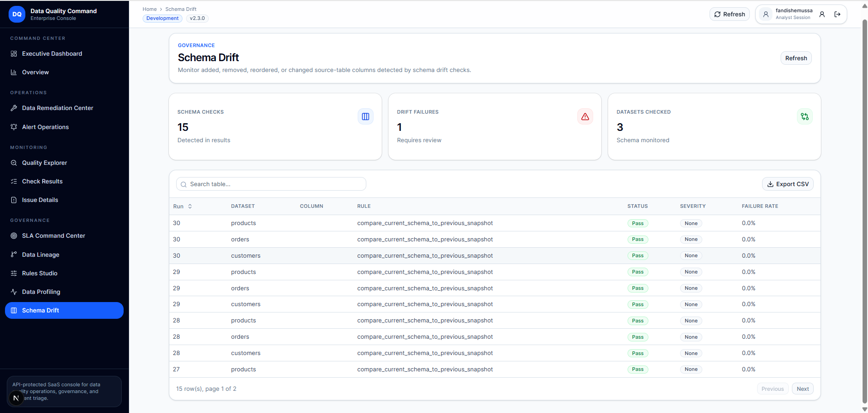Click the Alert Operations bell icon
Viewport: 868px width, 413px height.
(14, 127)
